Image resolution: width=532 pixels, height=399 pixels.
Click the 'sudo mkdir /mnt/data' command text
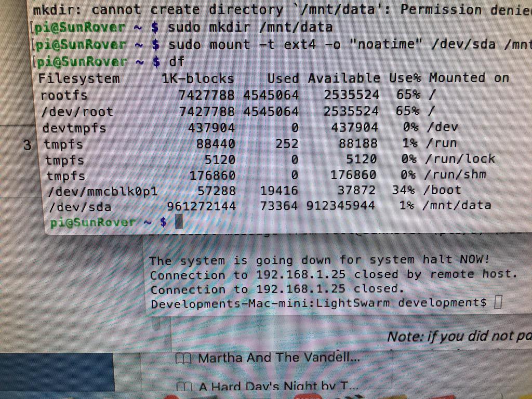point(250,27)
